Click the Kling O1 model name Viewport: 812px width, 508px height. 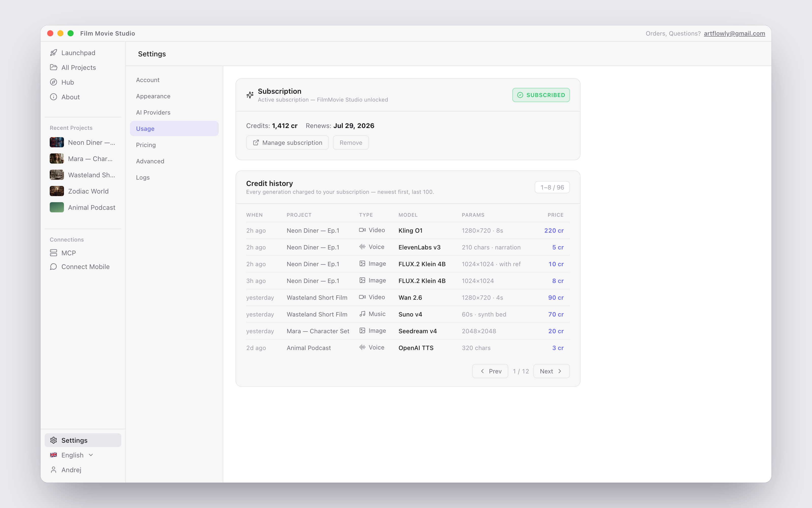click(x=410, y=230)
